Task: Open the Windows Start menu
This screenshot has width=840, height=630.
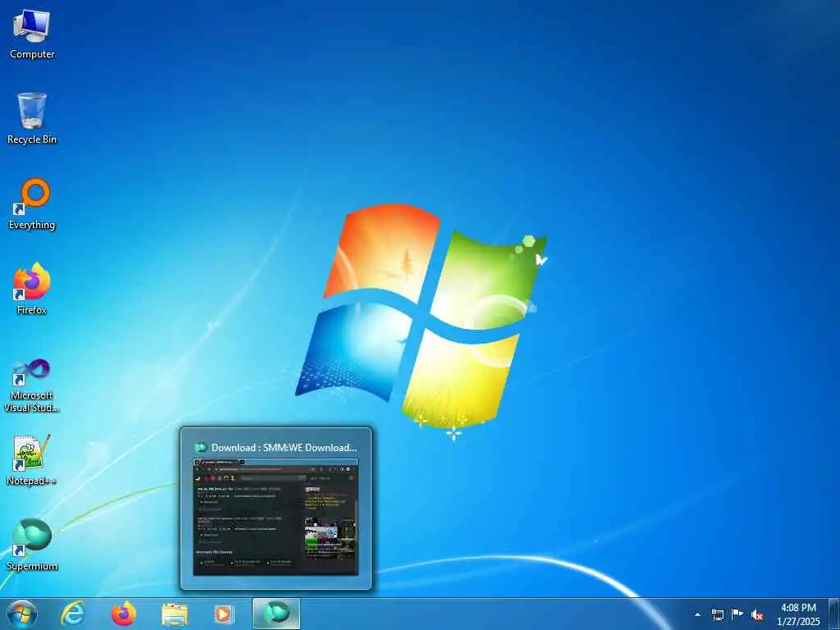Action: click(x=22, y=614)
